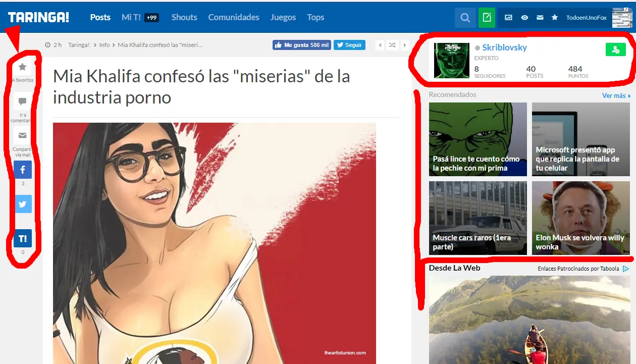Open the image gallery icon in header

(508, 18)
